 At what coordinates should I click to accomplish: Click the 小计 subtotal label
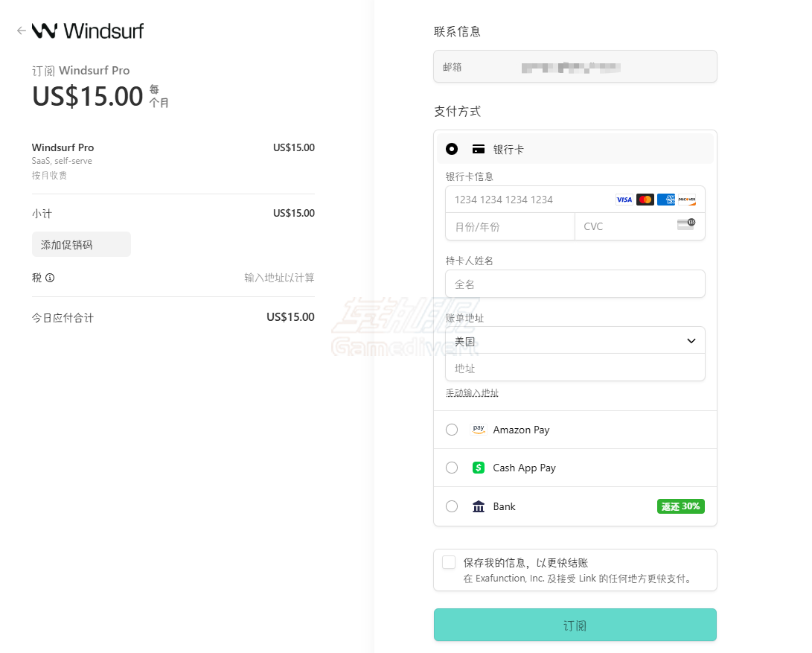point(42,214)
